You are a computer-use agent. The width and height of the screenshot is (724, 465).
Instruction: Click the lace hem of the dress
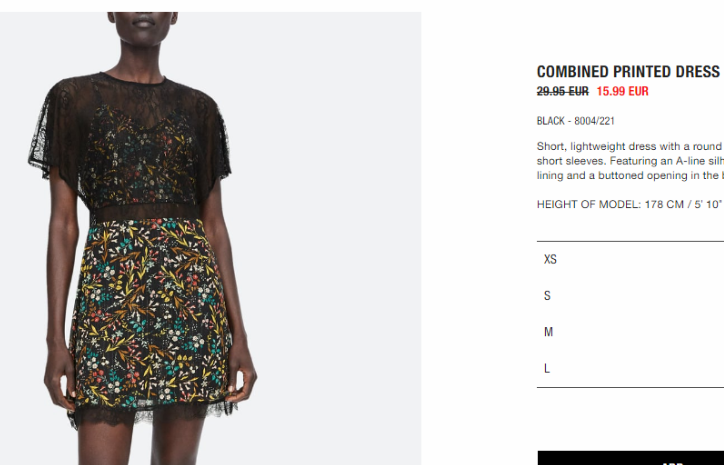[x=152, y=412]
